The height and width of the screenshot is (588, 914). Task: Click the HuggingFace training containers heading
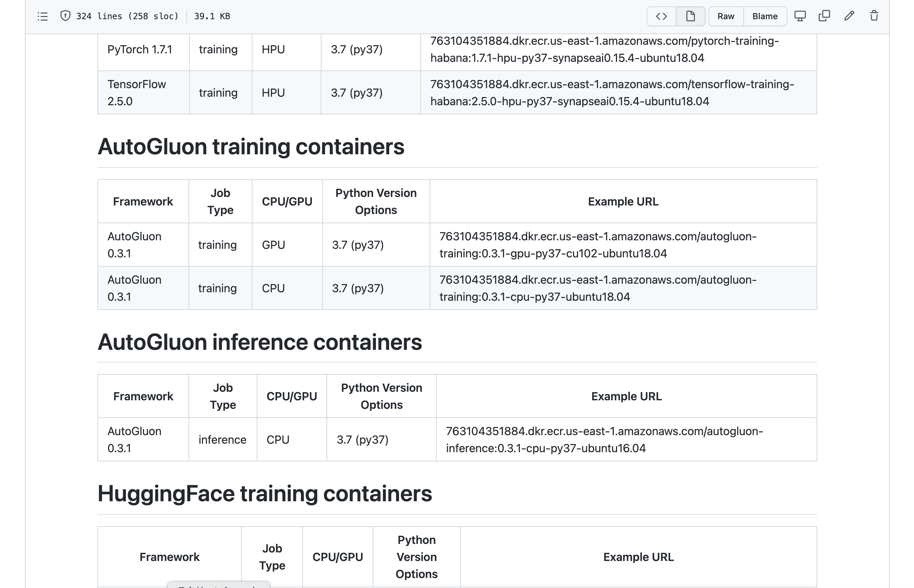click(x=264, y=494)
